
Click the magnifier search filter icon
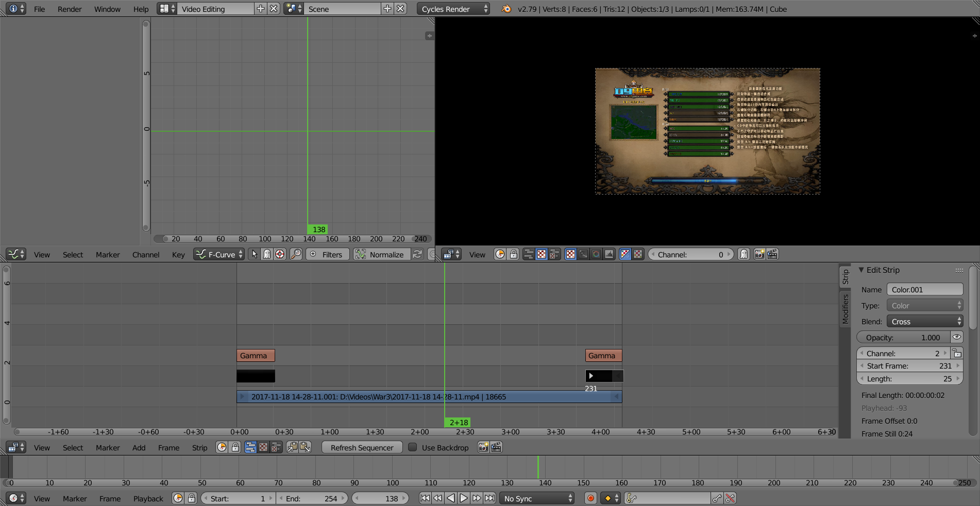(x=296, y=254)
